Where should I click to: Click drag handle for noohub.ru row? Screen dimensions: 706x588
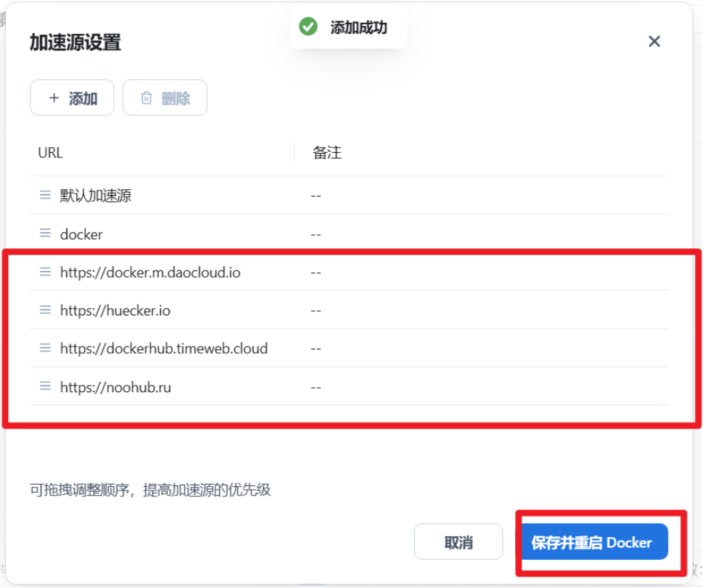45,387
